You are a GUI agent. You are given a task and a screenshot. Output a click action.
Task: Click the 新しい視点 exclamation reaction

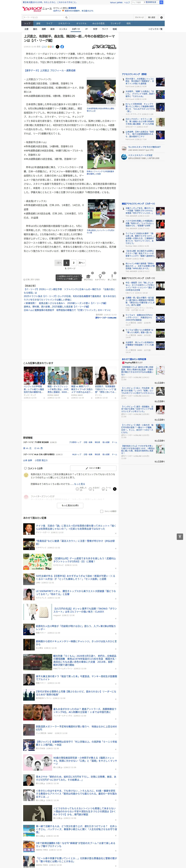click(112, 277)
